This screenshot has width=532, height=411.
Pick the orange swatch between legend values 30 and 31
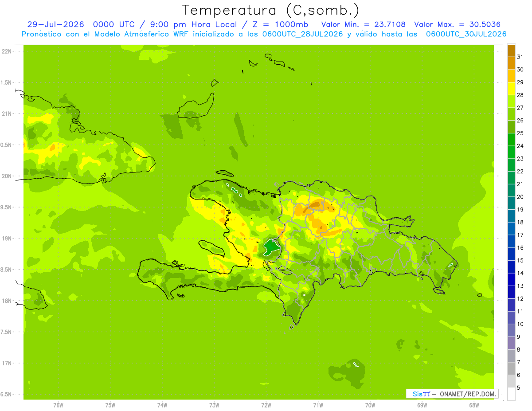click(x=511, y=63)
